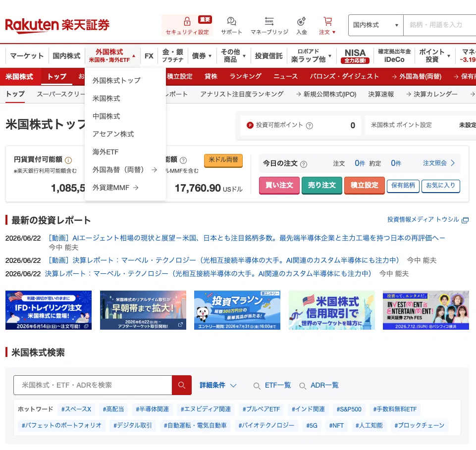
Task: Open the ETF一覧 link
Action: coord(277,385)
